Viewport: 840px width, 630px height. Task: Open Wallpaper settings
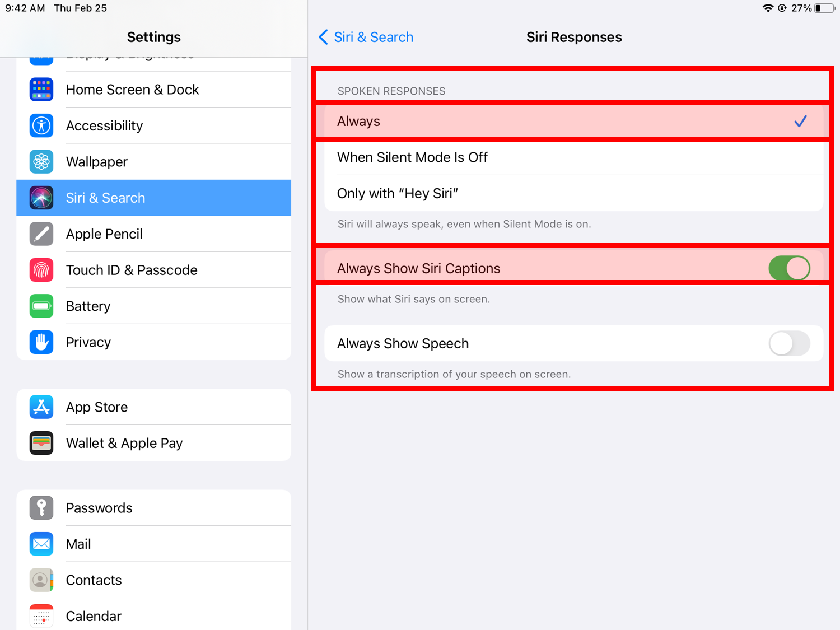(x=154, y=162)
